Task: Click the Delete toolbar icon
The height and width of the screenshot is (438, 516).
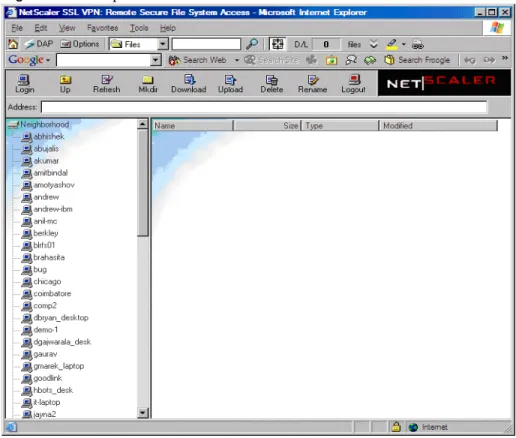Action: [x=272, y=84]
